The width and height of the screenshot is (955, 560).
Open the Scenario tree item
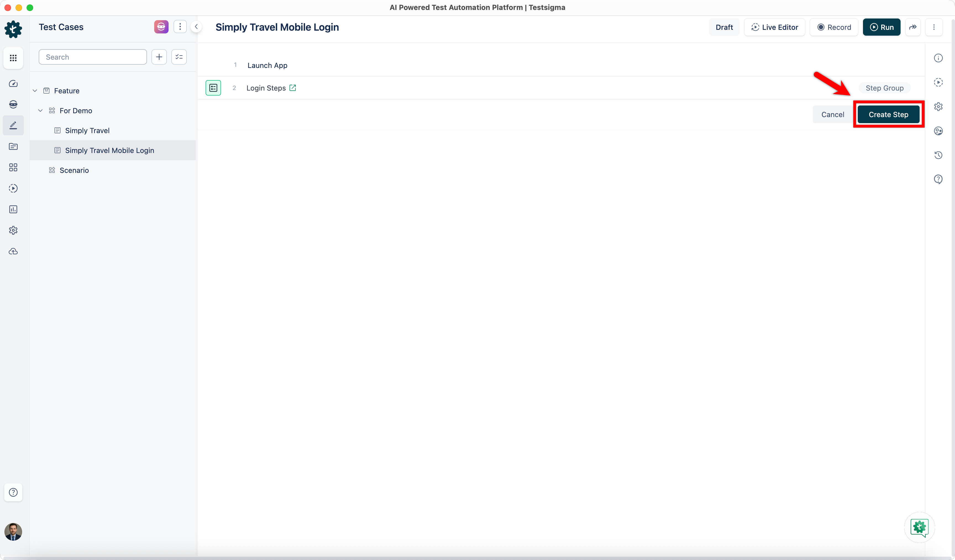point(74,170)
